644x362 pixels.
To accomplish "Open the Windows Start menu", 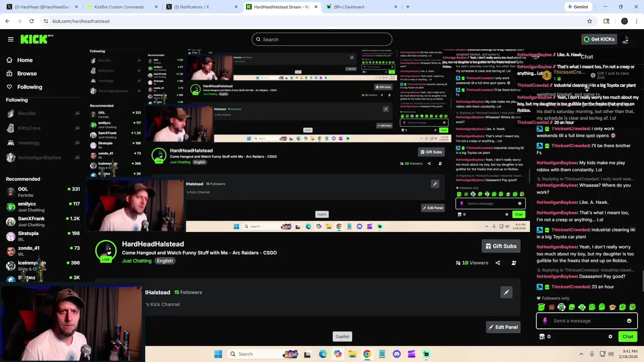I will [218, 354].
